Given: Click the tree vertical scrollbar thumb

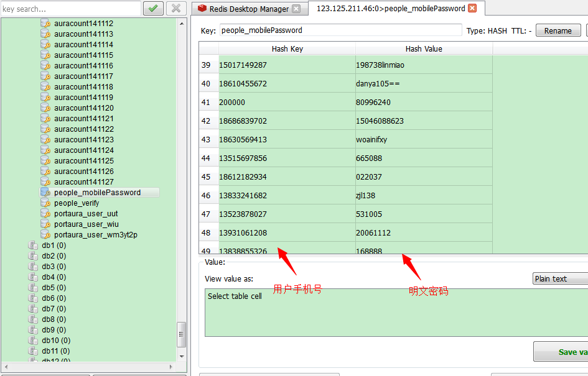Looking at the screenshot, I should [182, 334].
